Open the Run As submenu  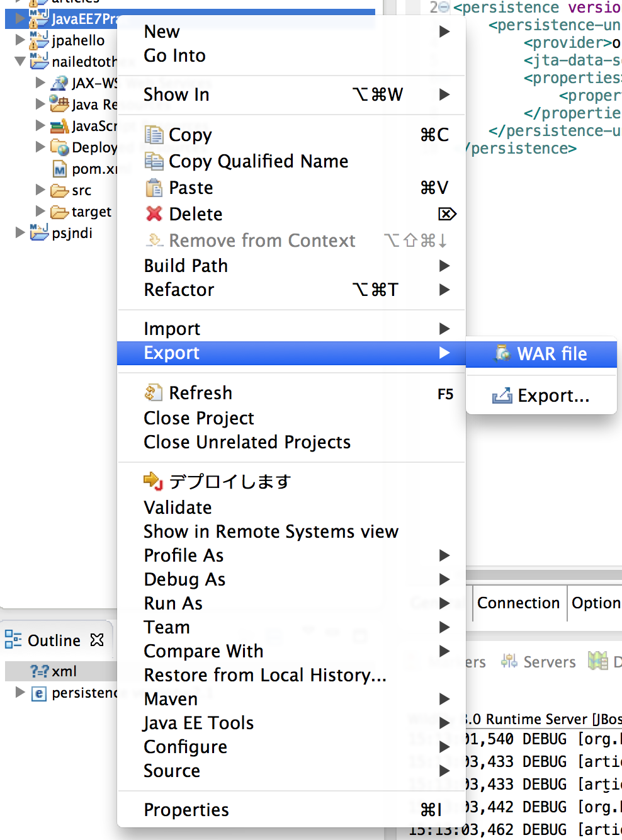click(x=173, y=603)
